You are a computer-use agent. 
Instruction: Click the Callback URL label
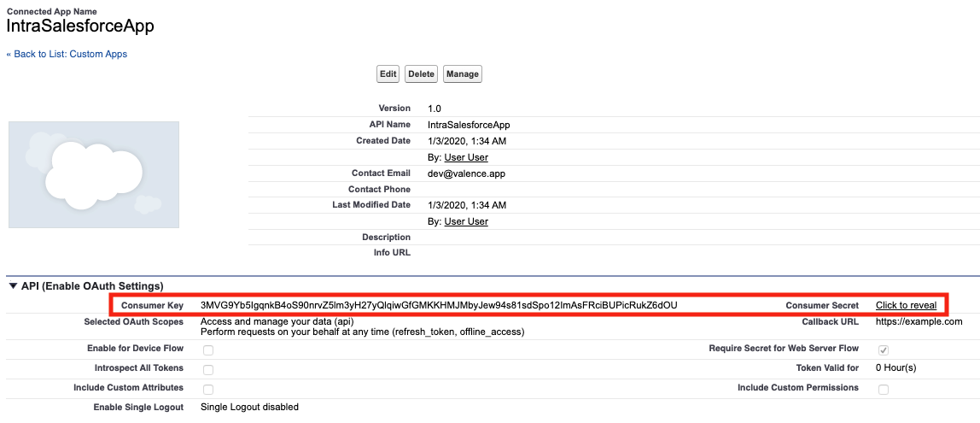pyautogui.click(x=830, y=321)
